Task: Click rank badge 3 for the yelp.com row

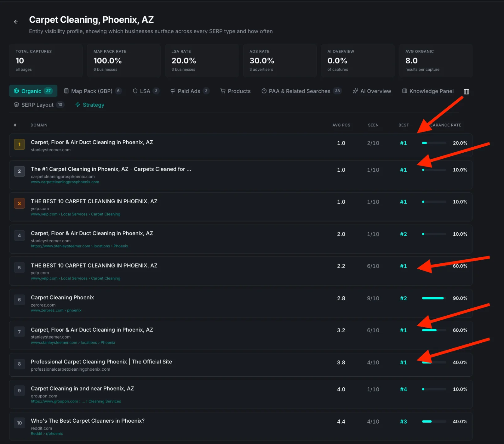Action: click(19, 203)
